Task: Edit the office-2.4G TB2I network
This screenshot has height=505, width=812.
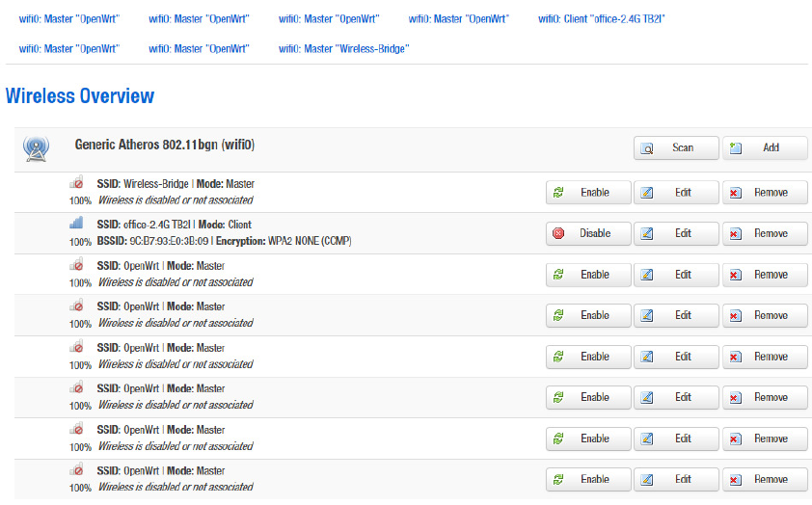Action: coord(676,233)
